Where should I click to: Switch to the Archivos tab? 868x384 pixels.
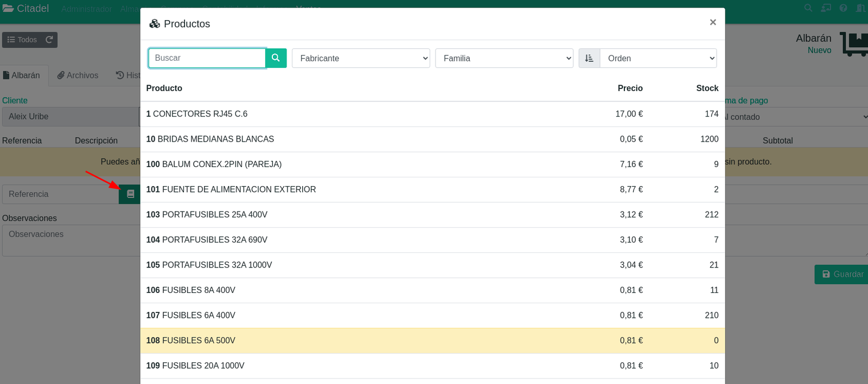[78, 75]
